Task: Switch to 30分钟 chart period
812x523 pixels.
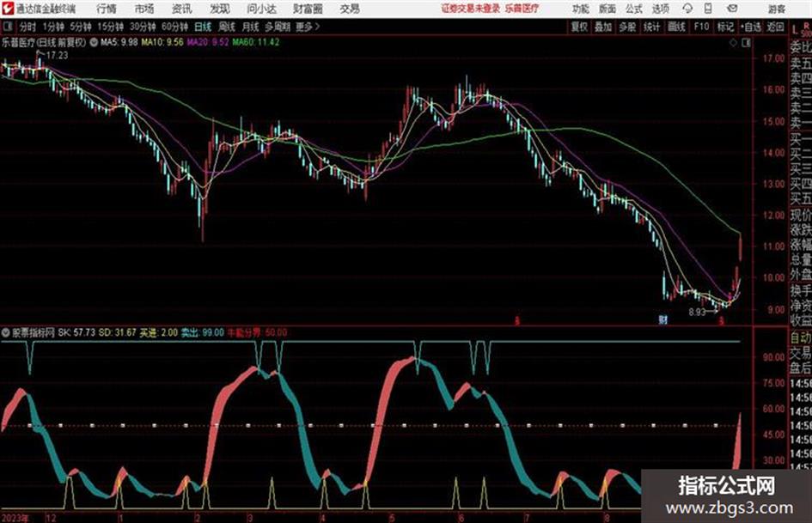Action: click(x=143, y=27)
